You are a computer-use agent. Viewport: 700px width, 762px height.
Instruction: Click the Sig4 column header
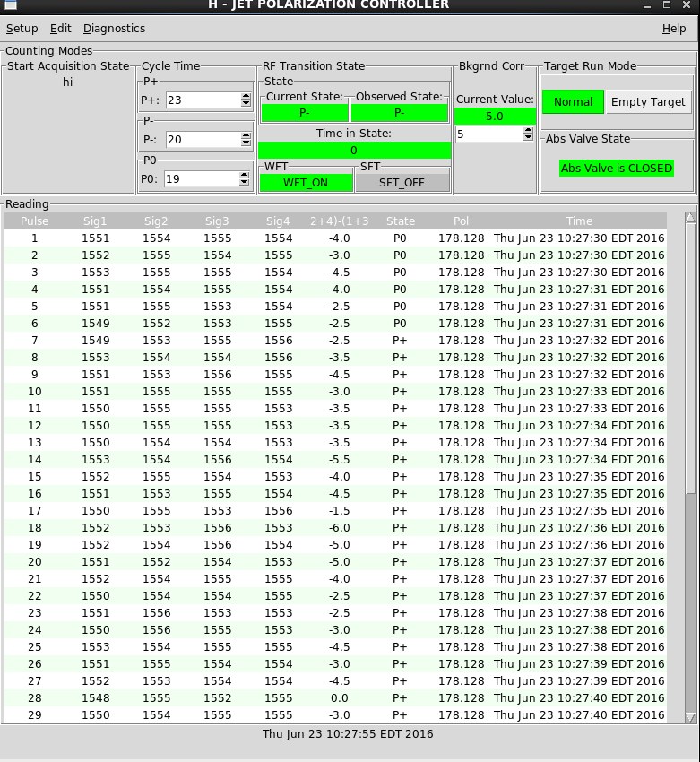tap(278, 221)
